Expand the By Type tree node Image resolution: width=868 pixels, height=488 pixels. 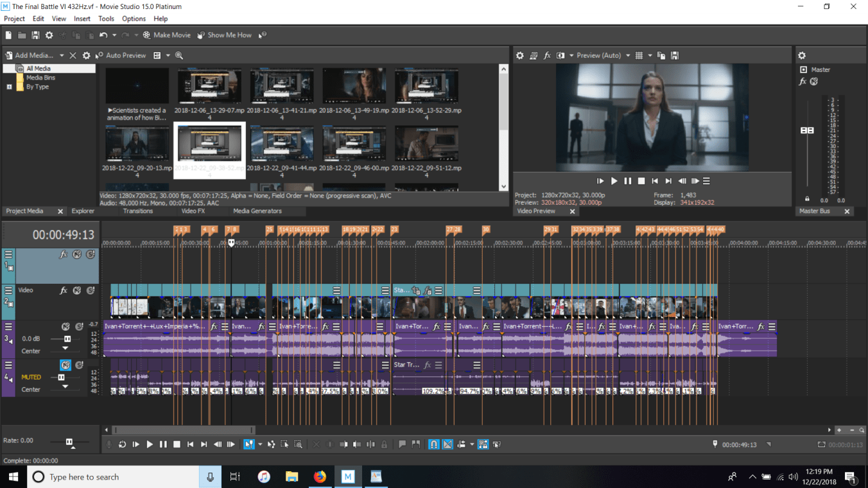click(9, 87)
